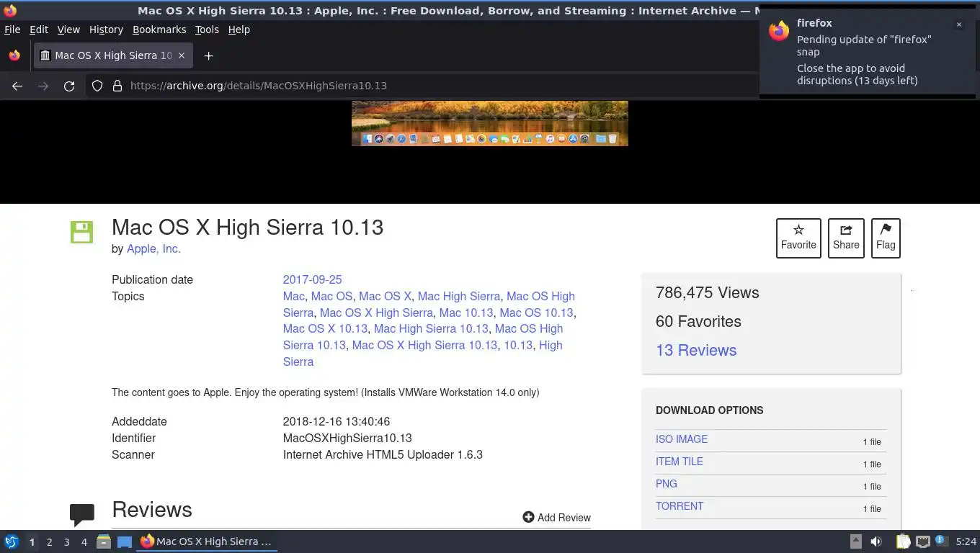The width and height of the screenshot is (980, 553).
Task: Select the Mac OS X High Sierra tab
Action: 113,55
